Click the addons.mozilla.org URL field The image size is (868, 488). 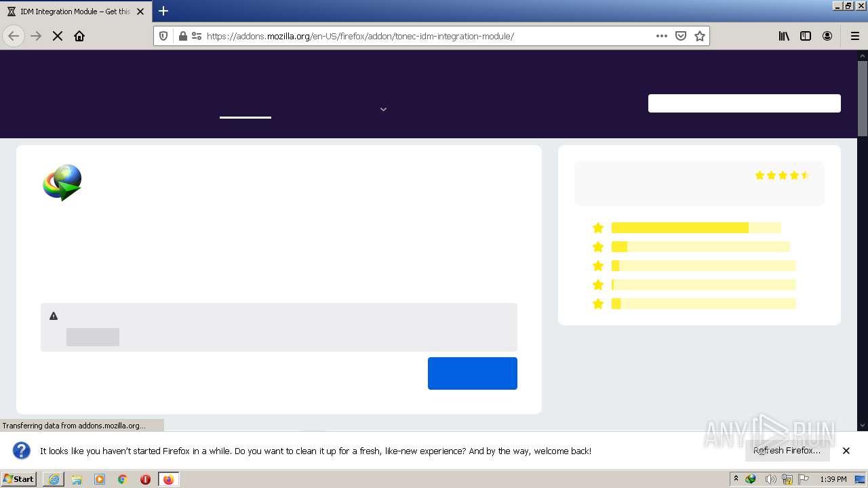[427, 36]
